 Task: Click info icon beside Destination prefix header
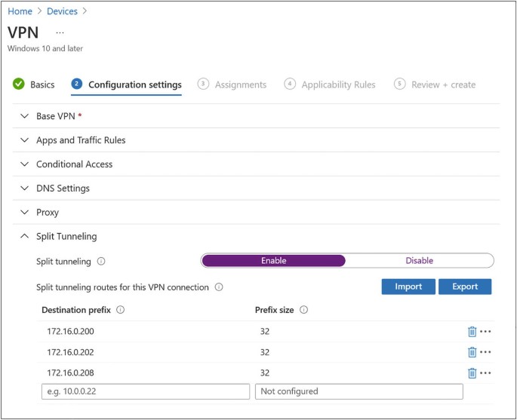(x=121, y=309)
